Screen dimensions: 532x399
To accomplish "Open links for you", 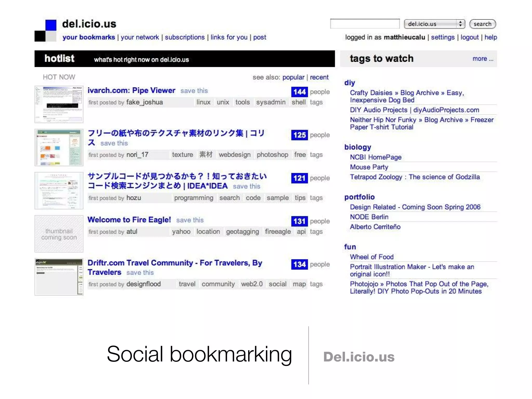I will click(229, 37).
